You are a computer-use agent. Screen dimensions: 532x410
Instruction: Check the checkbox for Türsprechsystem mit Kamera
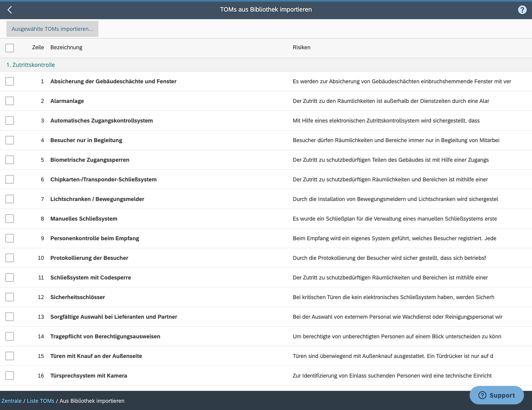click(x=9, y=376)
